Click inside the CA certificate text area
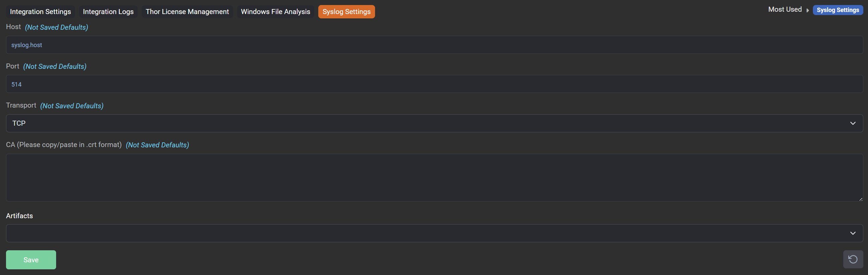 point(434,178)
